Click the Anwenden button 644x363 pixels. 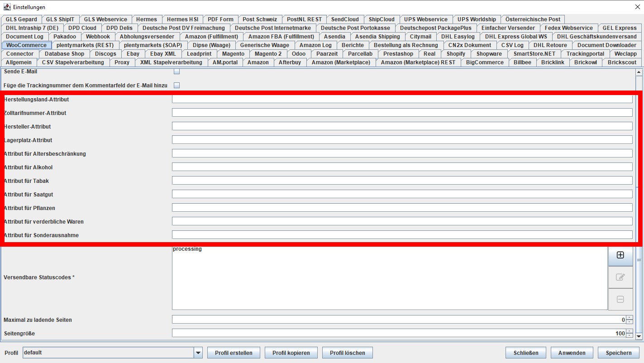(x=572, y=353)
